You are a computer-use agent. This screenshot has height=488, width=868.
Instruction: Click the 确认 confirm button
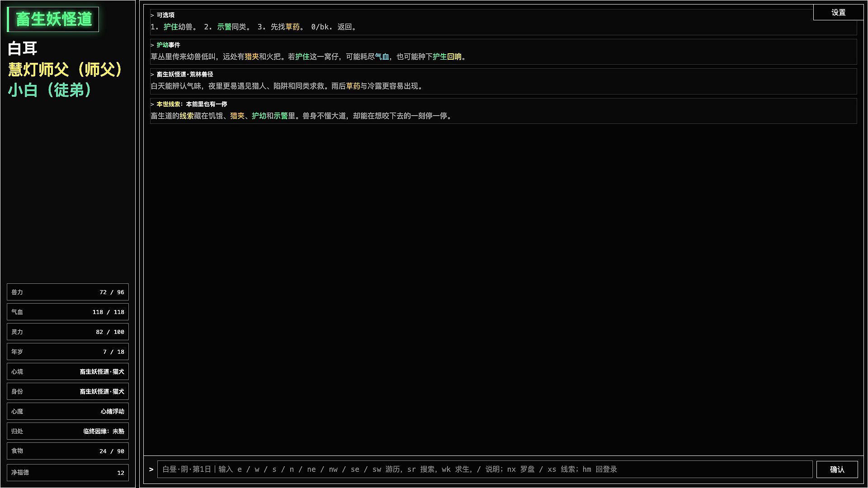[837, 469]
